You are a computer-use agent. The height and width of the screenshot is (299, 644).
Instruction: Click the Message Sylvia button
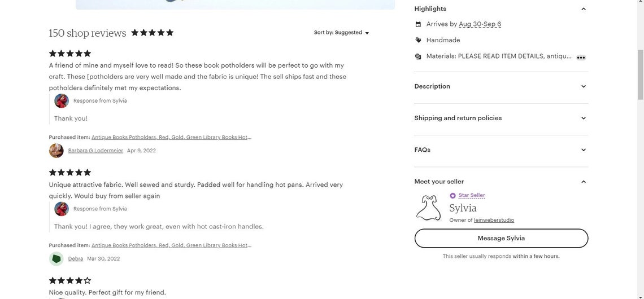click(x=501, y=238)
